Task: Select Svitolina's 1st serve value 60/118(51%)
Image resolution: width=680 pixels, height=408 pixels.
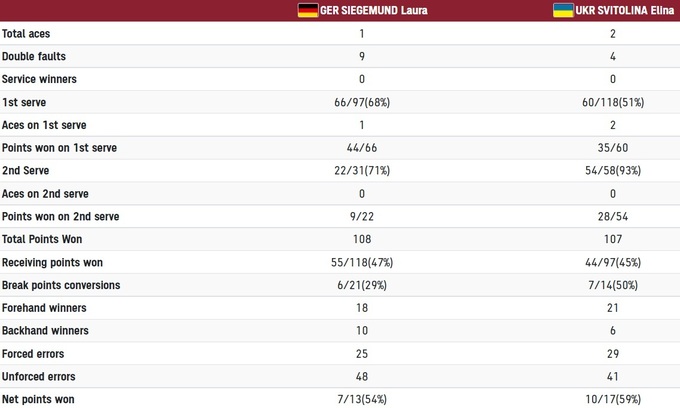Action: tap(612, 102)
